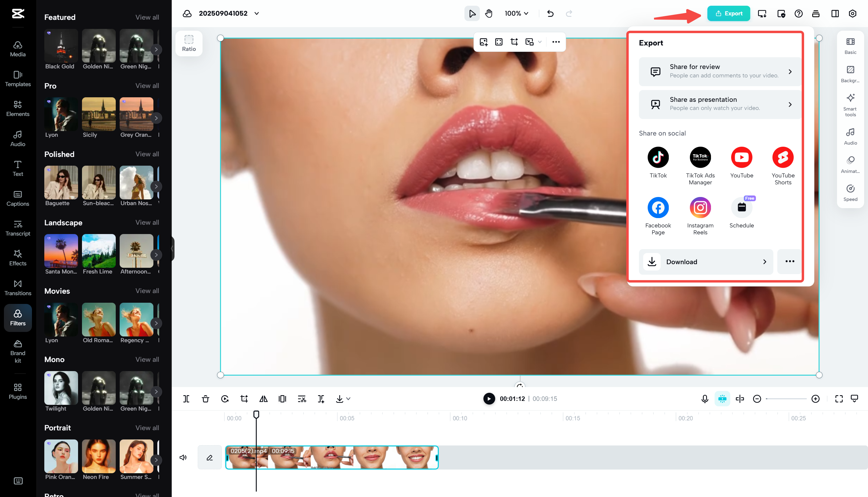Expand the project name dropdown arrow
The height and width of the screenshot is (497, 868).
(x=257, y=14)
